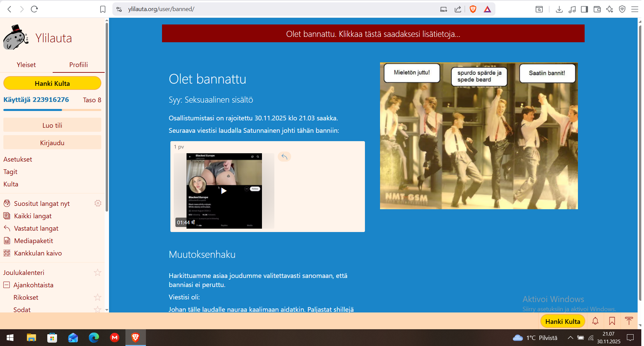Open Suositut langat nyt
The image size is (644, 346).
click(42, 204)
